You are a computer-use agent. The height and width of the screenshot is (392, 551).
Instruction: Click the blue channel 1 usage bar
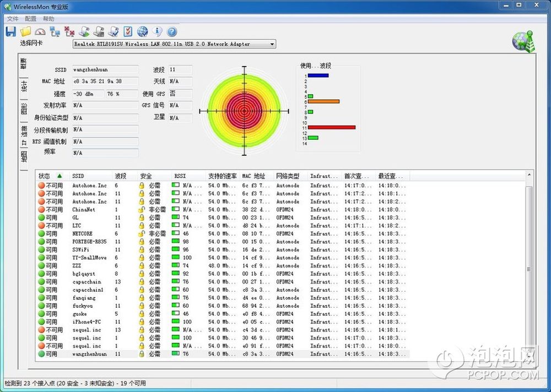click(318, 75)
